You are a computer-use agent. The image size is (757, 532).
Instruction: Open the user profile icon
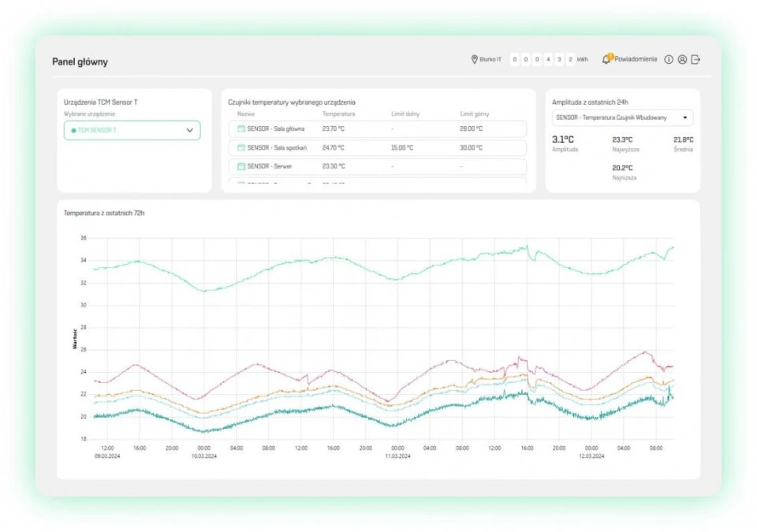682,59
